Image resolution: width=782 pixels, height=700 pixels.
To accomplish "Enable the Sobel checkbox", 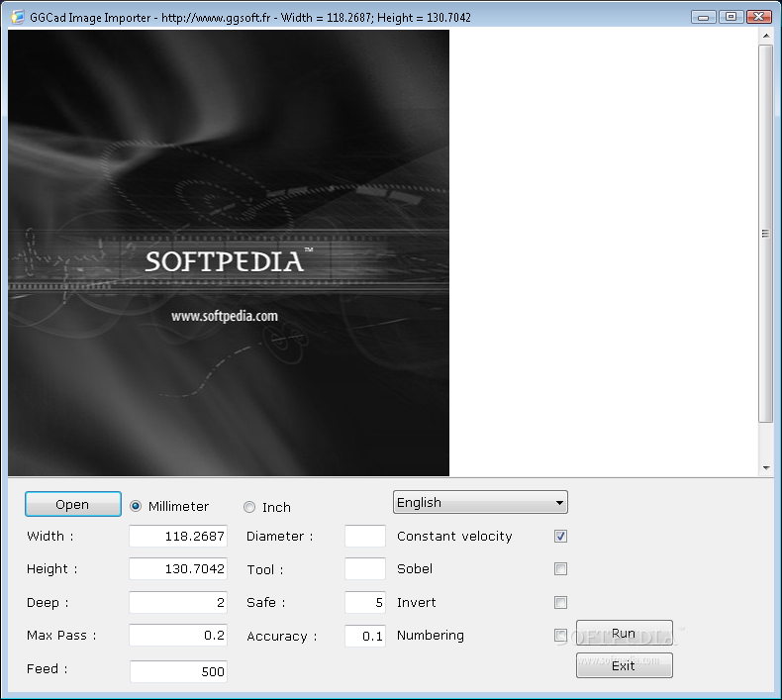I will (560, 568).
